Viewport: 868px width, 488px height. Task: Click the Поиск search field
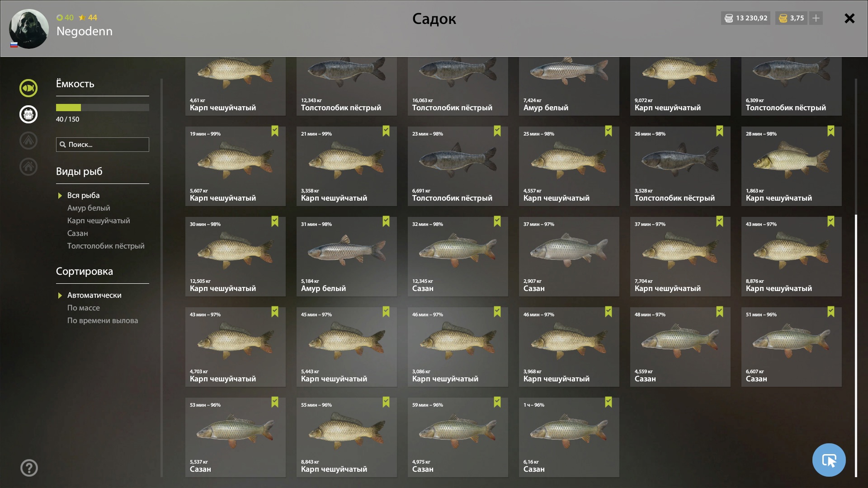[103, 145]
